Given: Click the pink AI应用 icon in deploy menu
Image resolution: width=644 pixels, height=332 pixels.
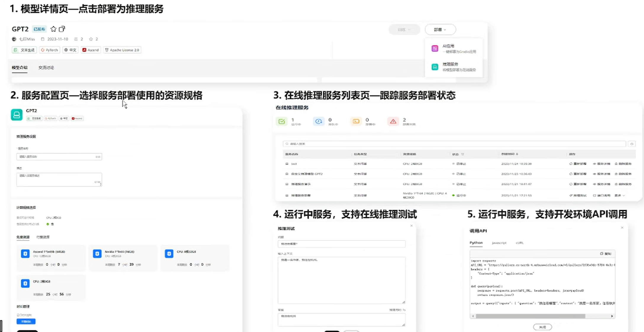Looking at the screenshot, I should (x=435, y=49).
